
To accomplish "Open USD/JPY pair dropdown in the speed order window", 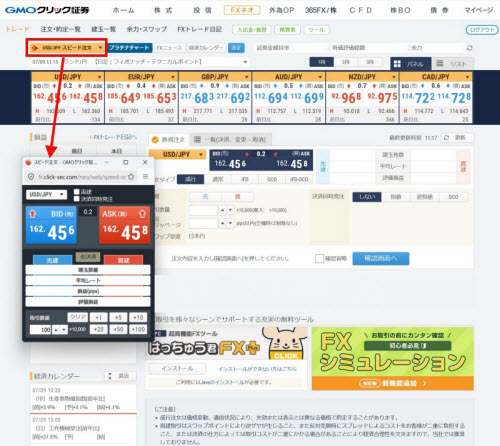I will point(46,194).
